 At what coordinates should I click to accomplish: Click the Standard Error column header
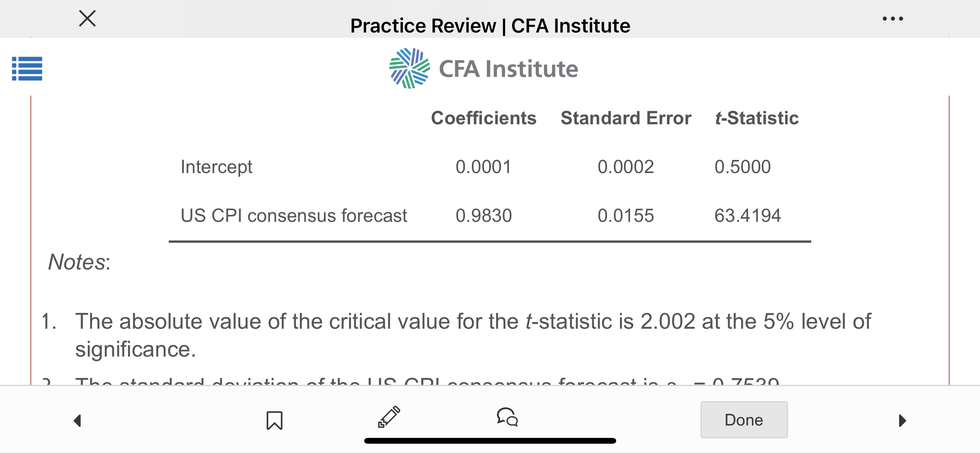(x=625, y=118)
